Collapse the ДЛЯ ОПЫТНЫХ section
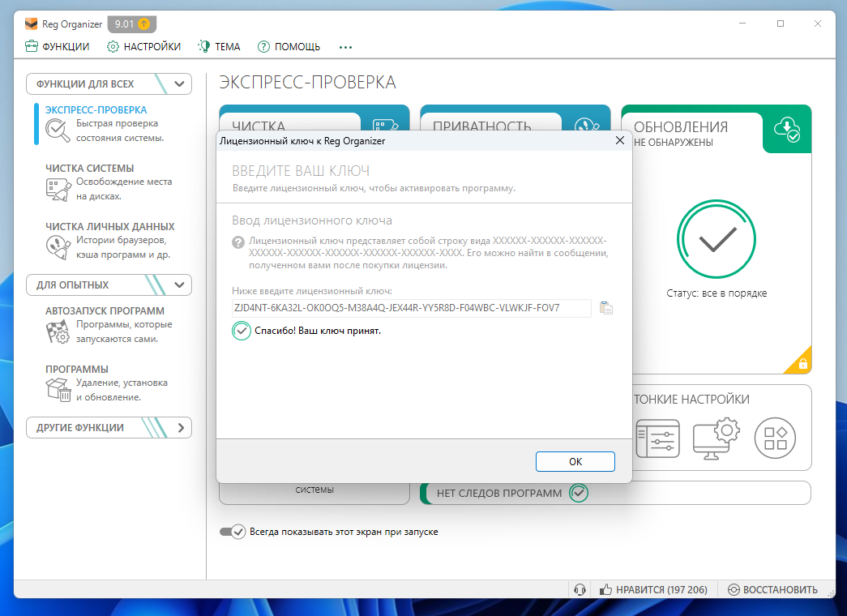 point(109,284)
